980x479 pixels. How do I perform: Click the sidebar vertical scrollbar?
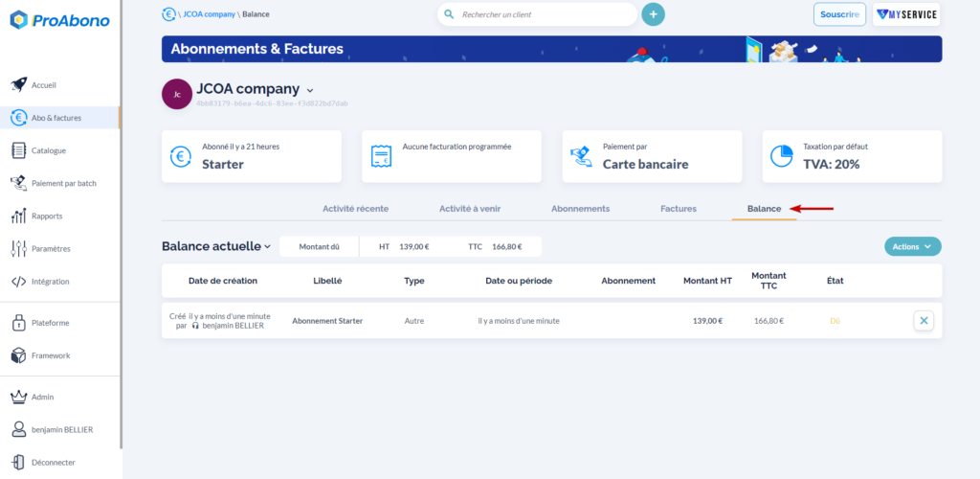point(122,224)
